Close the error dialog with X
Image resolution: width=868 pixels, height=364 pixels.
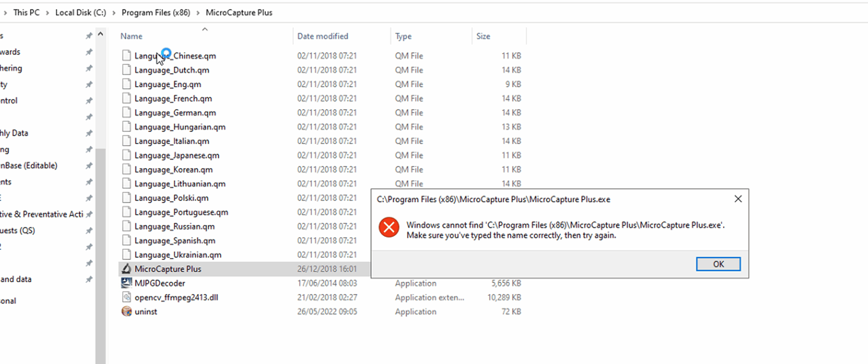pos(738,199)
